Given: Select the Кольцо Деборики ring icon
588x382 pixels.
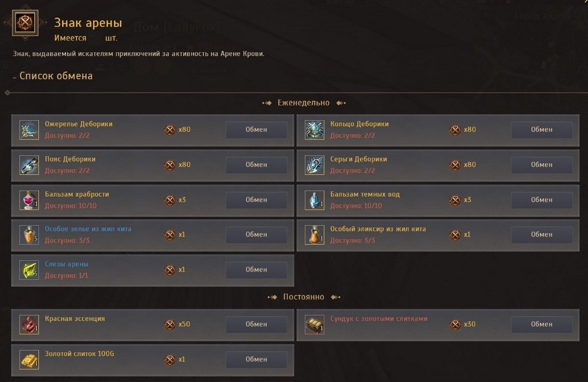Looking at the screenshot, I should [314, 130].
